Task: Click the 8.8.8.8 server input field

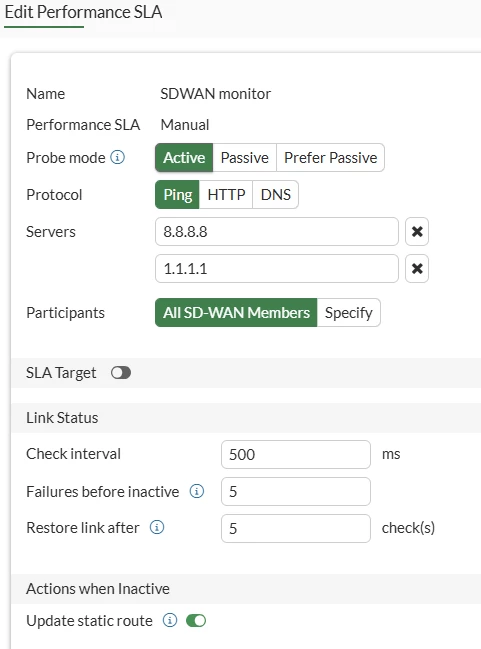Action: [x=277, y=231]
